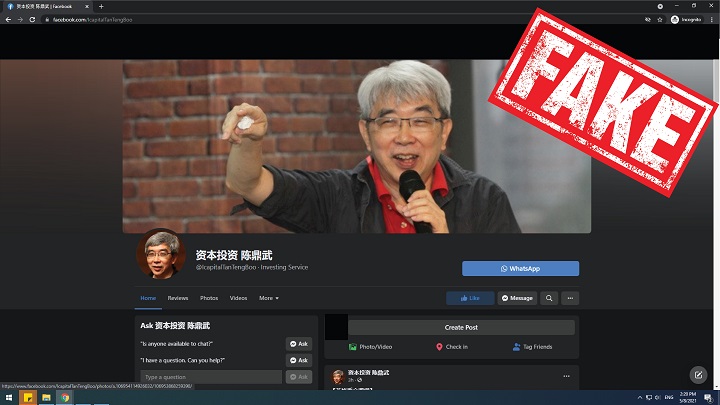Viewport: 720px width, 405px height.
Task: Reload the Facebook page
Action: point(32,20)
